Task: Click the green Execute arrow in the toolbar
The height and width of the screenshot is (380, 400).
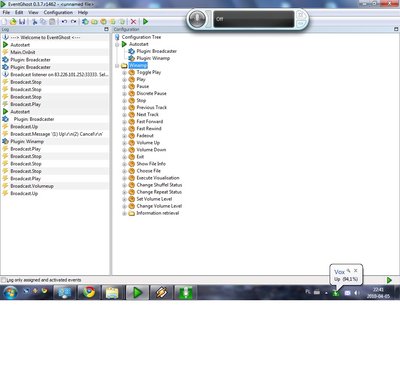Action: (x=145, y=22)
